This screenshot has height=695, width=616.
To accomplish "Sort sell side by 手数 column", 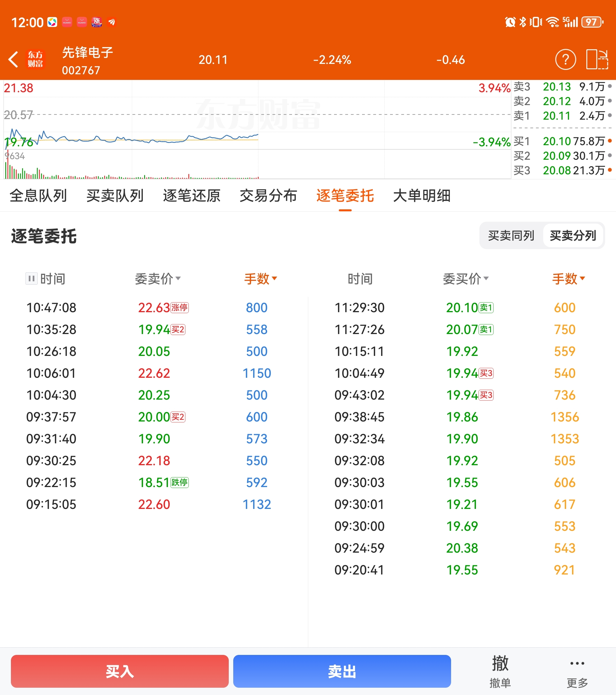I will [x=261, y=279].
